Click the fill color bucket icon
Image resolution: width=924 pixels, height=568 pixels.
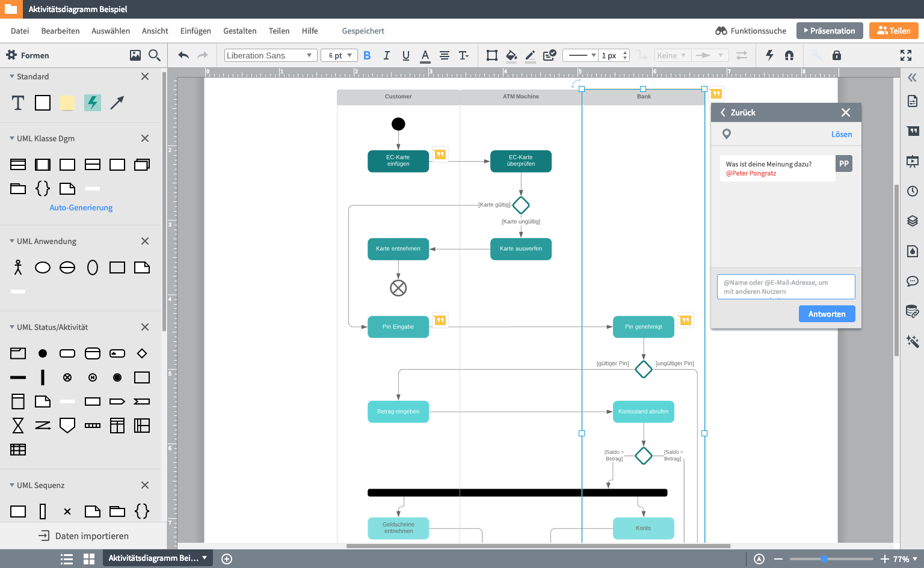[x=511, y=55]
